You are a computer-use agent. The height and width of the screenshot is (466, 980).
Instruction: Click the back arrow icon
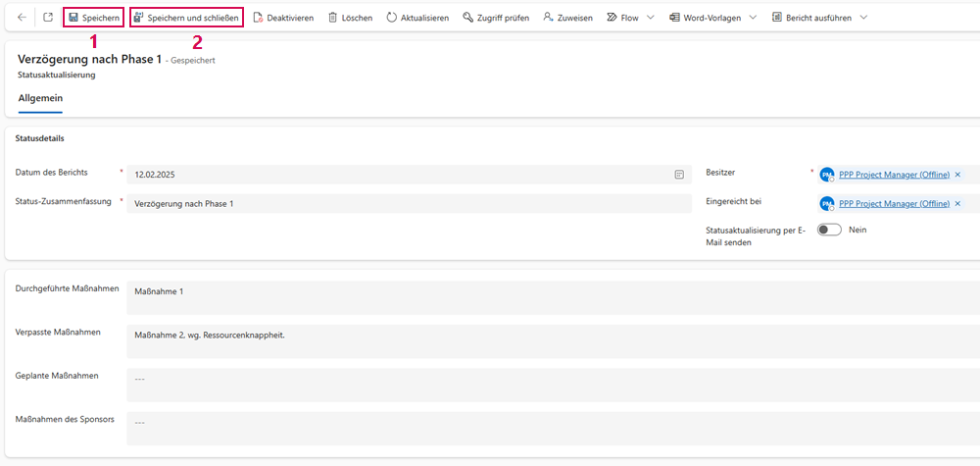[x=22, y=18]
